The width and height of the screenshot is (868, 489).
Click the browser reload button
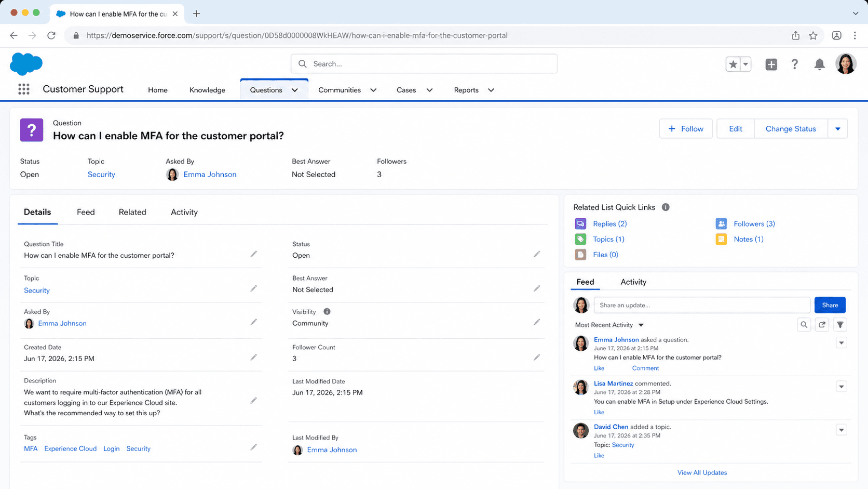pyautogui.click(x=51, y=35)
